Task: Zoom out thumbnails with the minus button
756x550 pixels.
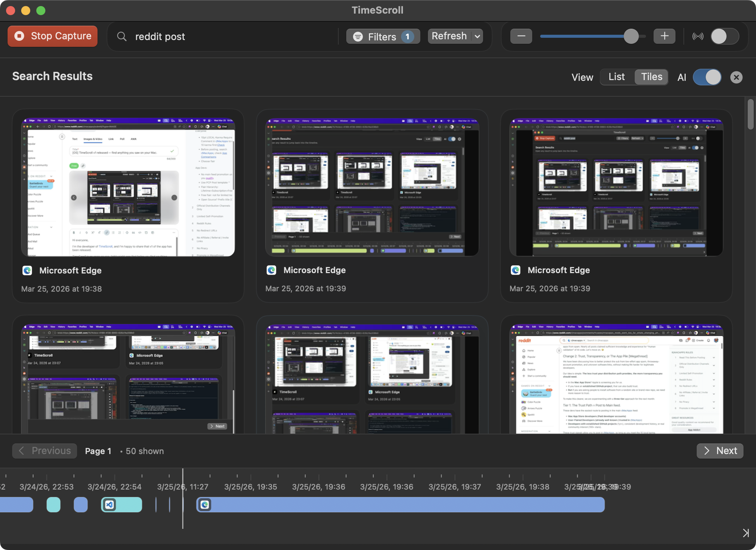Action: [x=521, y=36]
